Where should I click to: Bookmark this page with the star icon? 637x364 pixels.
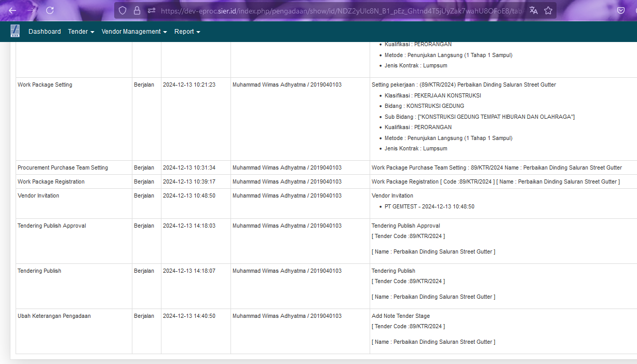pyautogui.click(x=548, y=10)
